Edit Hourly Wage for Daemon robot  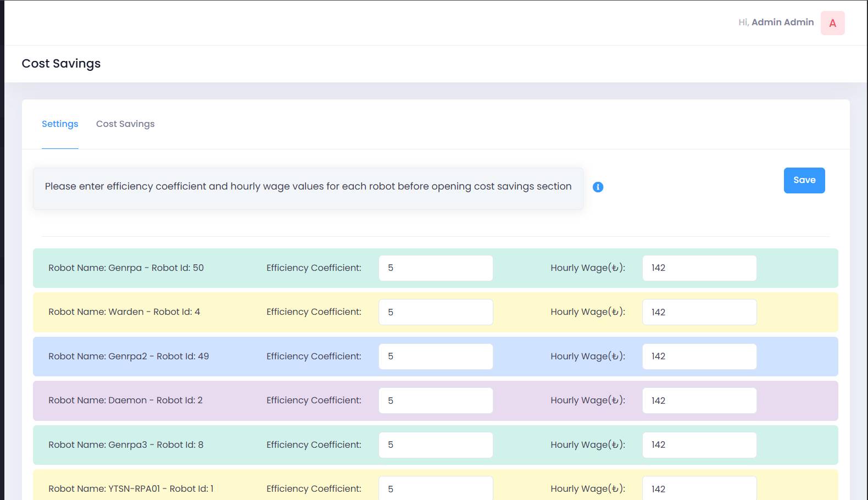tap(699, 401)
